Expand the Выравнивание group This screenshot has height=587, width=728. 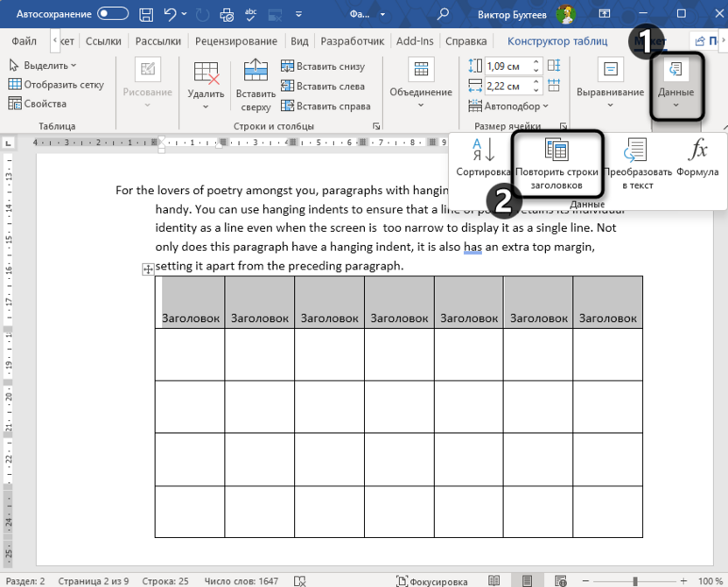point(610,83)
